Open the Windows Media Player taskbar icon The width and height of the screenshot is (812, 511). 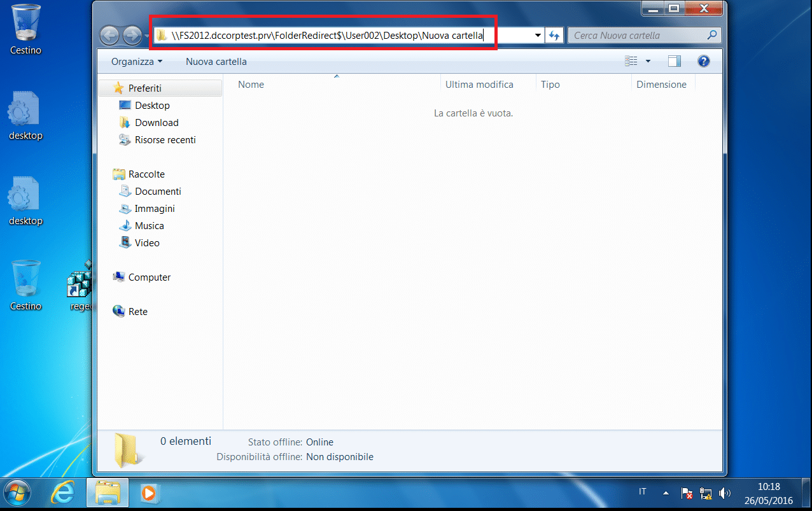point(149,493)
